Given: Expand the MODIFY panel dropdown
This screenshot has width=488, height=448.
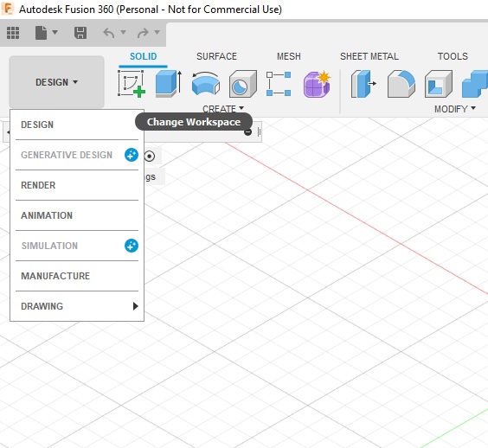Looking at the screenshot, I should pyautogui.click(x=455, y=109).
